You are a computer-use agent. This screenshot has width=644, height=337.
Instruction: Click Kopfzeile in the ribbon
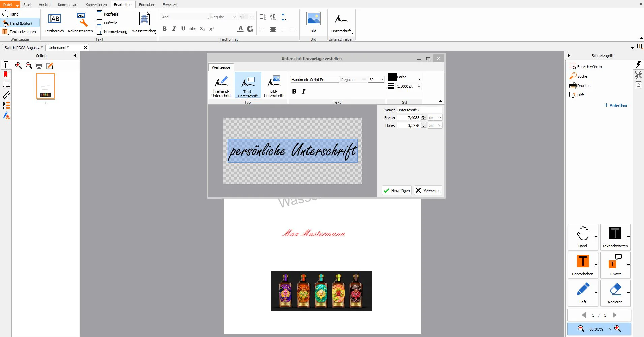pyautogui.click(x=108, y=14)
